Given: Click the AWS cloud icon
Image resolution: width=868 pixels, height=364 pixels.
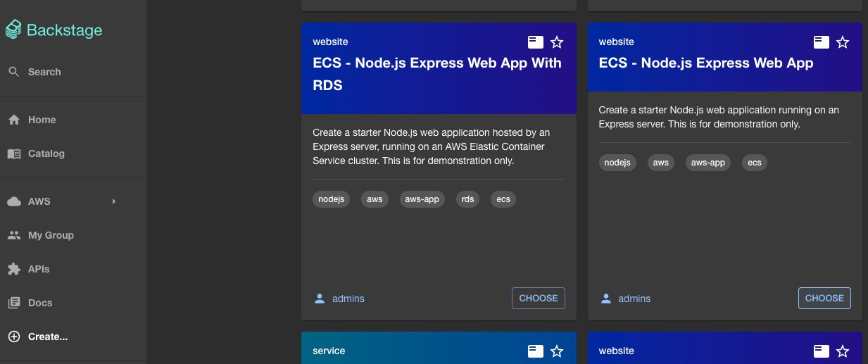Looking at the screenshot, I should click(13, 201).
